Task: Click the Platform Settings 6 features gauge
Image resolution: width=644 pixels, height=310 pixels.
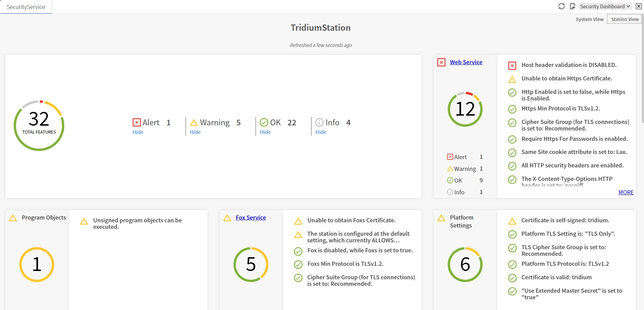Action: pos(465,264)
